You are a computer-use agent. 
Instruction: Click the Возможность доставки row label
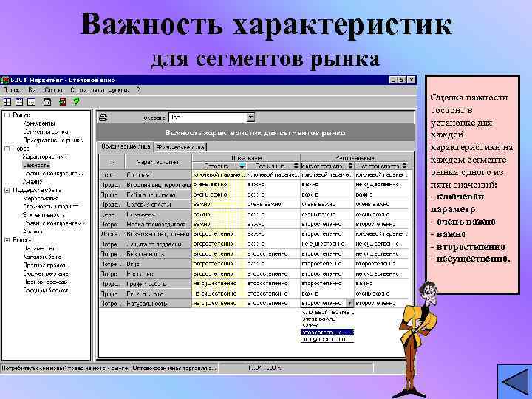[158, 234]
